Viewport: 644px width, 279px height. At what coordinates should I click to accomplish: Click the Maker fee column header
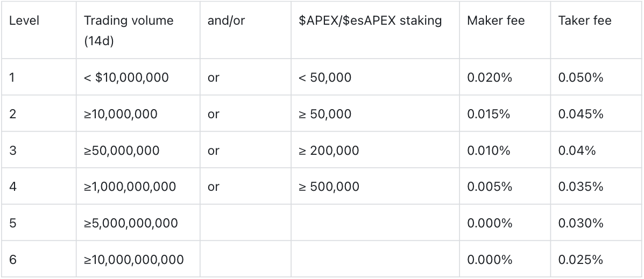(x=496, y=21)
